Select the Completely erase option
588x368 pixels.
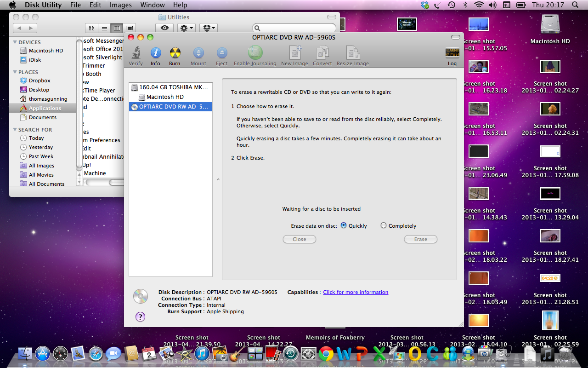pos(384,225)
